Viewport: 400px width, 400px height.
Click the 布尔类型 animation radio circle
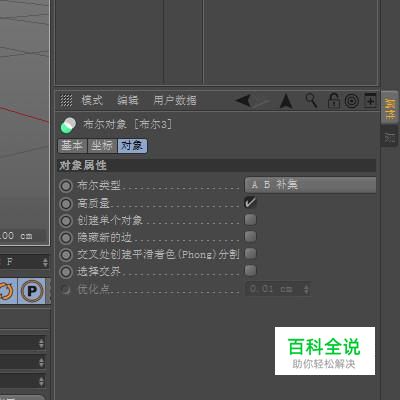pos(66,186)
